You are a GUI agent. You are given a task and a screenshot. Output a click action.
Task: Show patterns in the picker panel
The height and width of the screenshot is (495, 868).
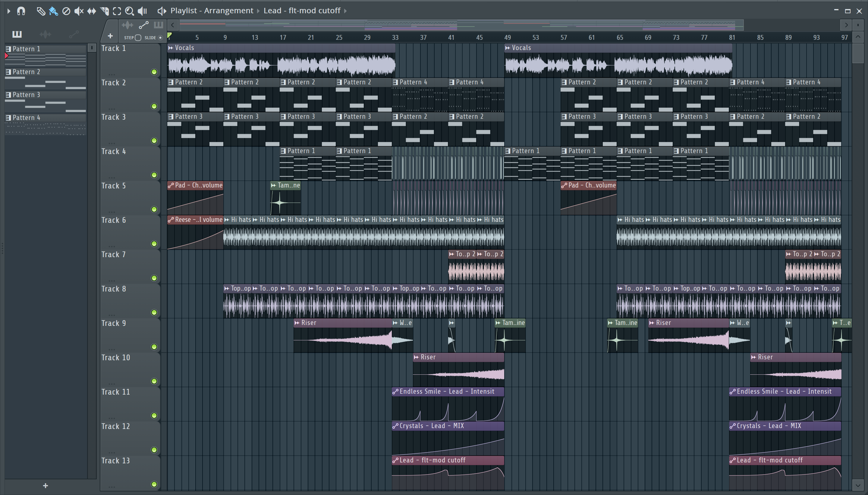[17, 34]
